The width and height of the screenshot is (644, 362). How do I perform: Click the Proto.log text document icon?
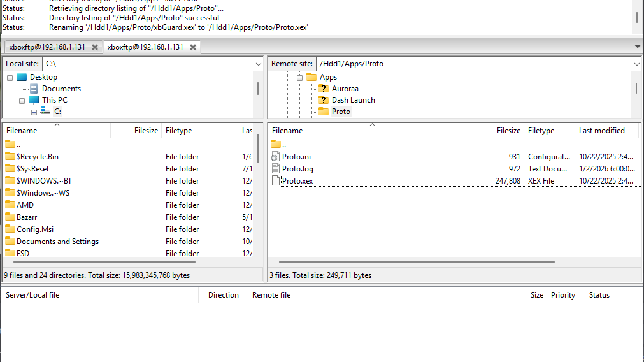coord(276,168)
